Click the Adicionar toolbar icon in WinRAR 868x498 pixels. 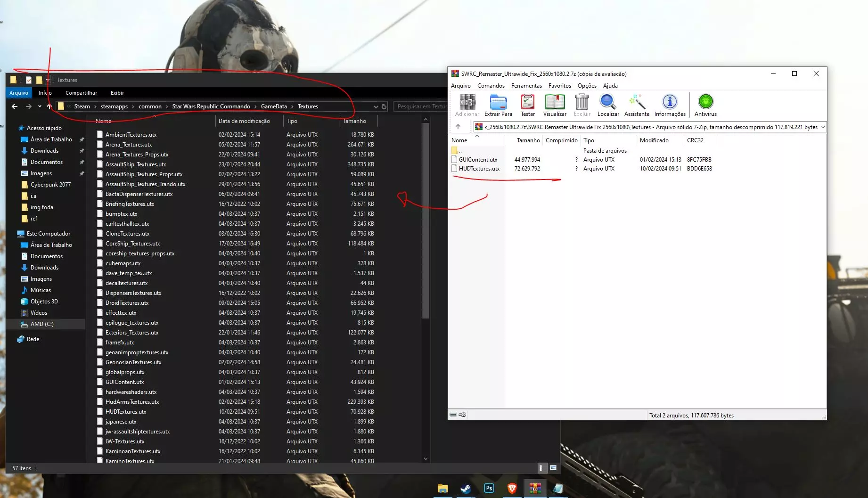click(467, 105)
